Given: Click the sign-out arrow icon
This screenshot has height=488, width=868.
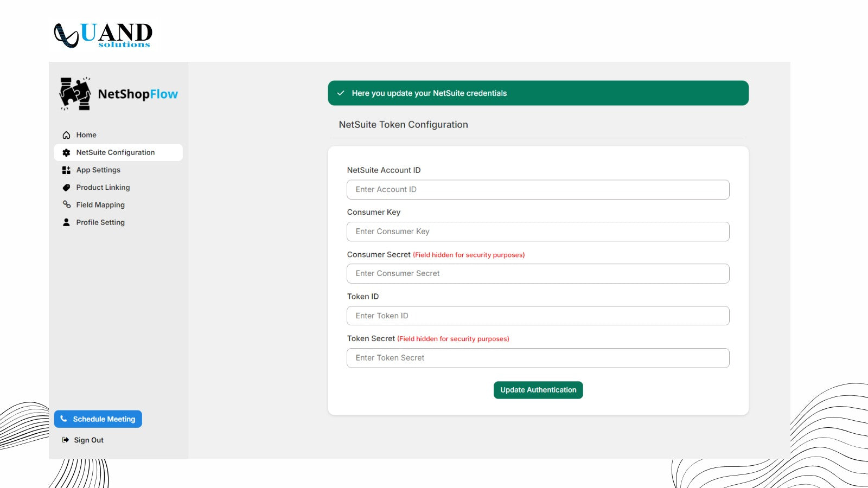Looking at the screenshot, I should pyautogui.click(x=65, y=440).
